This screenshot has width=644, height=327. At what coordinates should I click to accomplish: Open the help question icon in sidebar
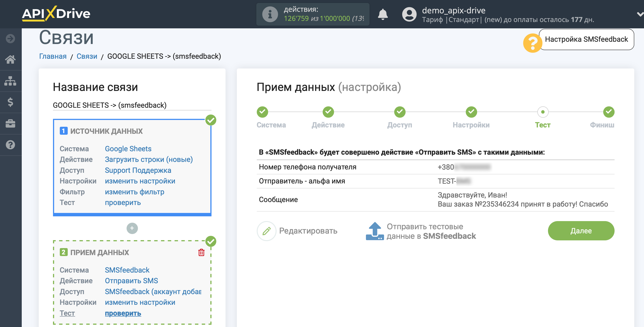10,145
